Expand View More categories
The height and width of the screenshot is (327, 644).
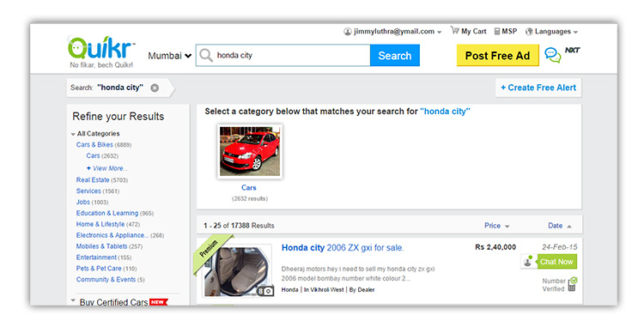107,168
